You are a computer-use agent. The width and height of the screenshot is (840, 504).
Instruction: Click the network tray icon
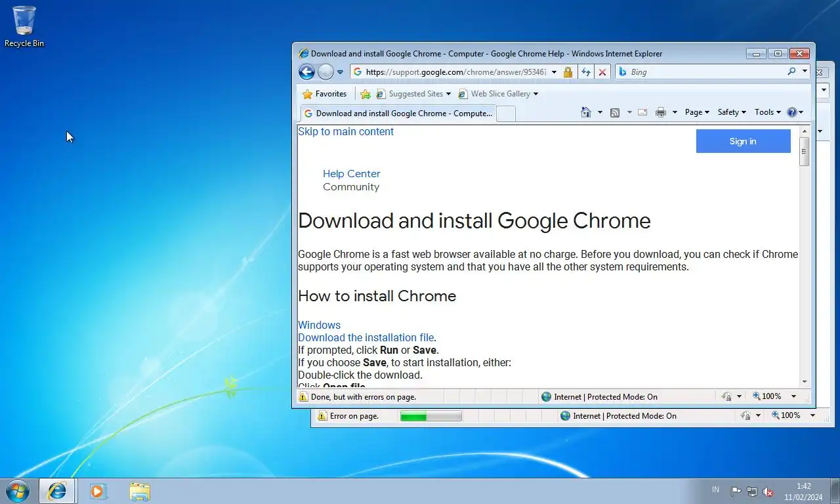(752, 491)
